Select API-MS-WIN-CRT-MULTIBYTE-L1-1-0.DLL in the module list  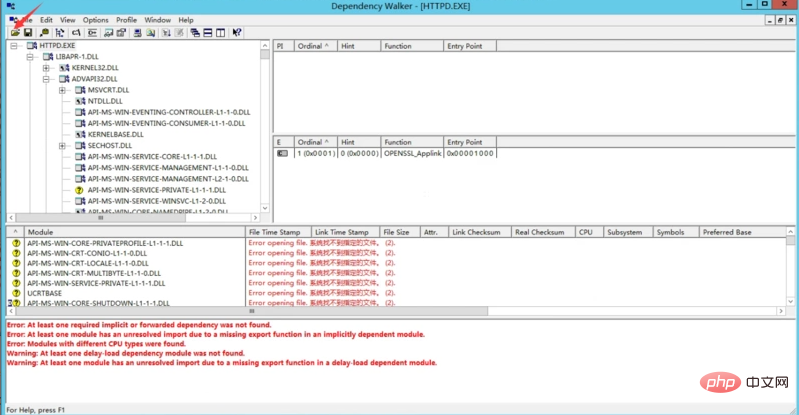click(x=94, y=273)
